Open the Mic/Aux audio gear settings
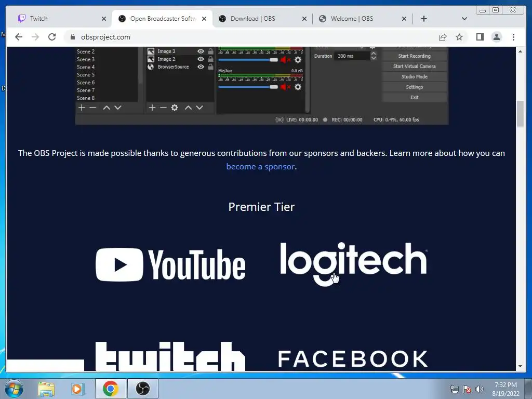Image resolution: width=532 pixels, height=399 pixels. [x=298, y=87]
